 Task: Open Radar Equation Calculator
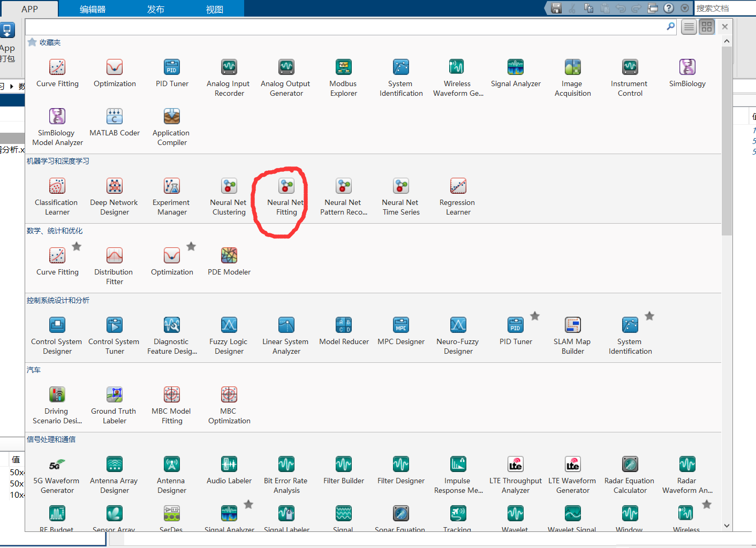point(630,475)
